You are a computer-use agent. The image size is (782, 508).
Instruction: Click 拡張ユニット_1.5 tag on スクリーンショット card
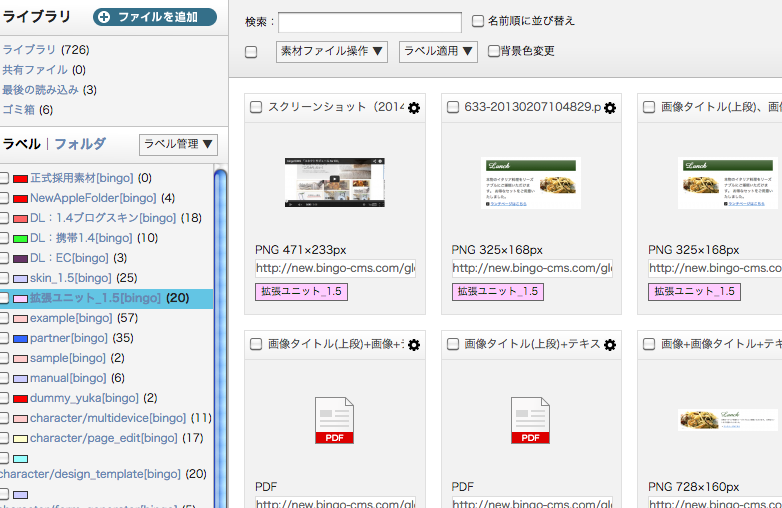301,292
